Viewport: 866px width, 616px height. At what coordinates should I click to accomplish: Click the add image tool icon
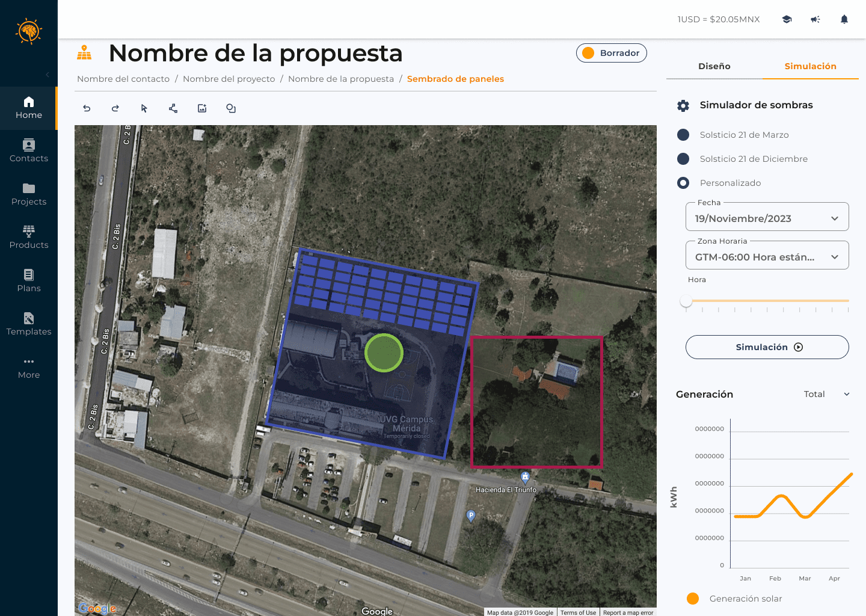(x=202, y=108)
